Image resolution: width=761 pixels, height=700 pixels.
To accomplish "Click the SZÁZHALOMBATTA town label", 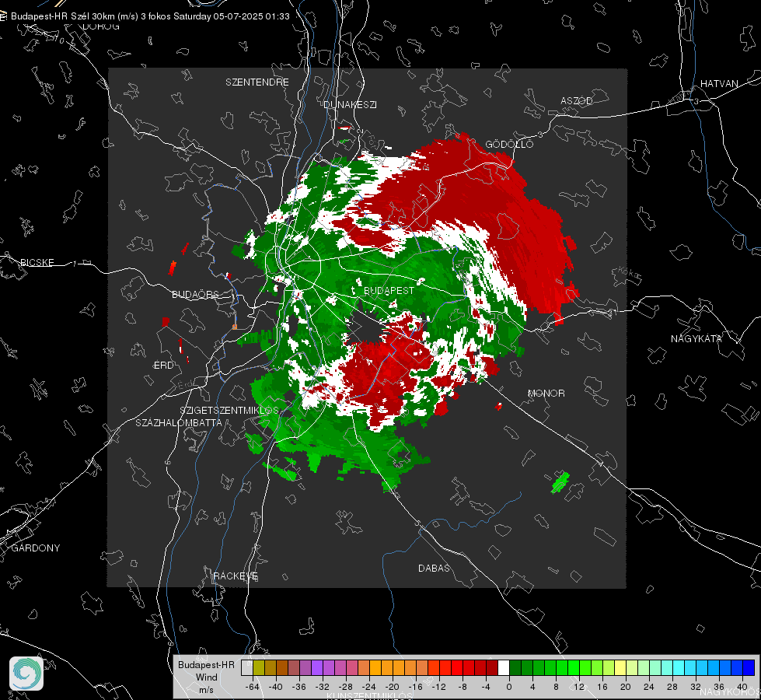I will [x=179, y=422].
